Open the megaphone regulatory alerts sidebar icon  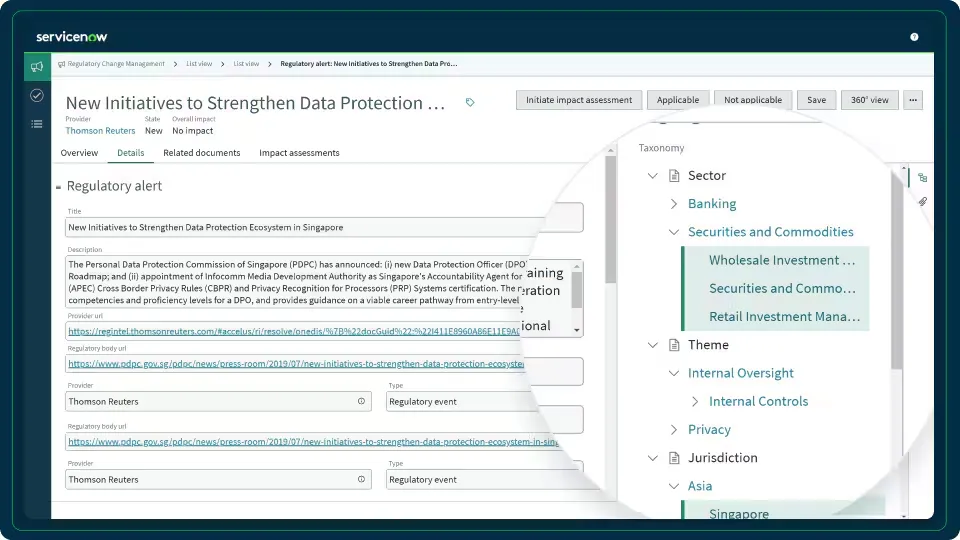pos(37,67)
